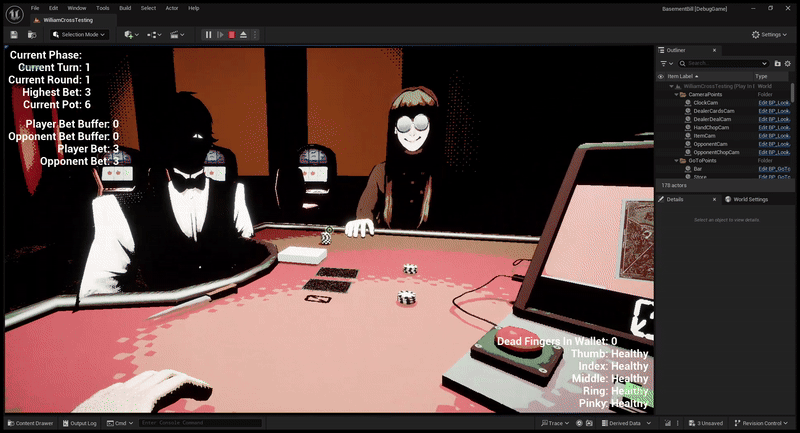
Task: Collapse the CameraPoints folder
Action: click(677, 94)
